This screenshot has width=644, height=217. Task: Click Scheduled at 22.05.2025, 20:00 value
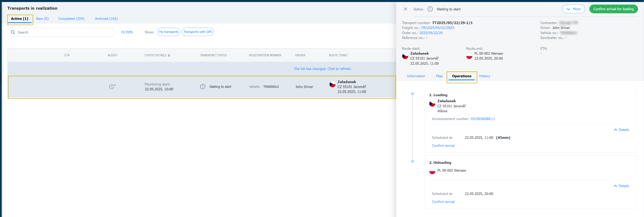[x=479, y=194]
